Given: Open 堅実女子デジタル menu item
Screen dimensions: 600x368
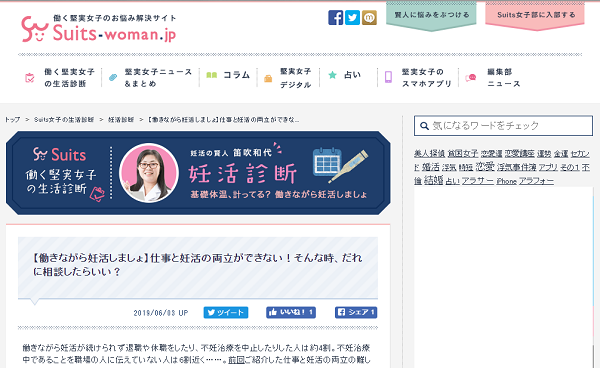Looking at the screenshot, I should click(x=288, y=78).
